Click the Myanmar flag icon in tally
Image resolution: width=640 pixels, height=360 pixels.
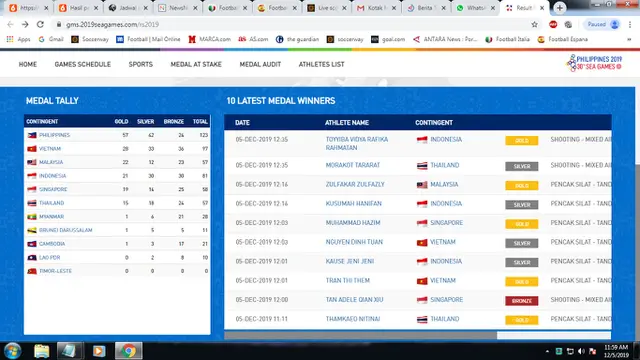click(32, 216)
